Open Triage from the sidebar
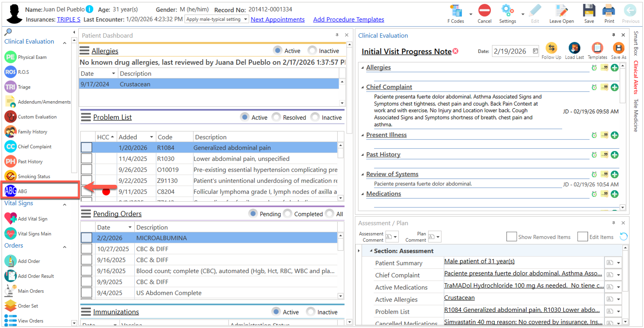The height and width of the screenshot is (328, 644). 11,87
